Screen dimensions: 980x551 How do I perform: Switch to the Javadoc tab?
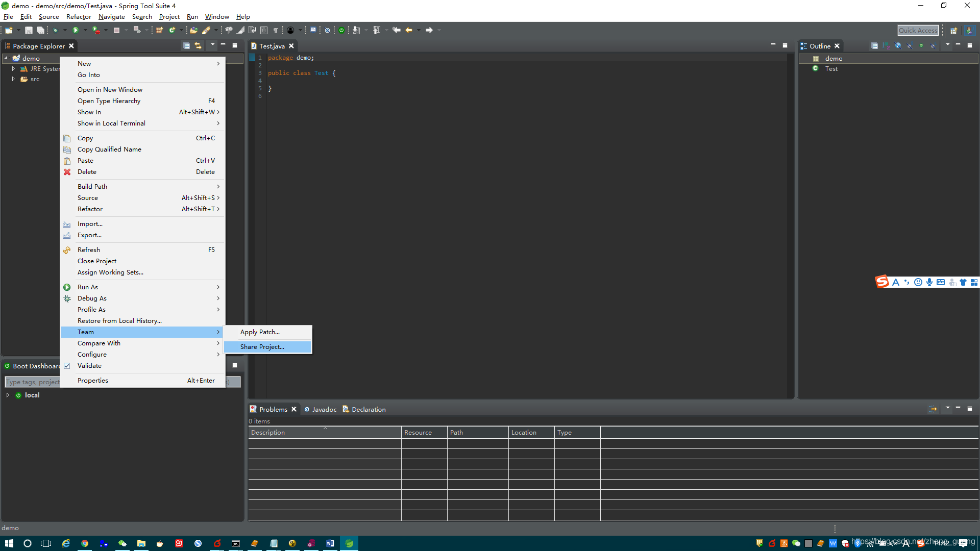[x=324, y=410]
